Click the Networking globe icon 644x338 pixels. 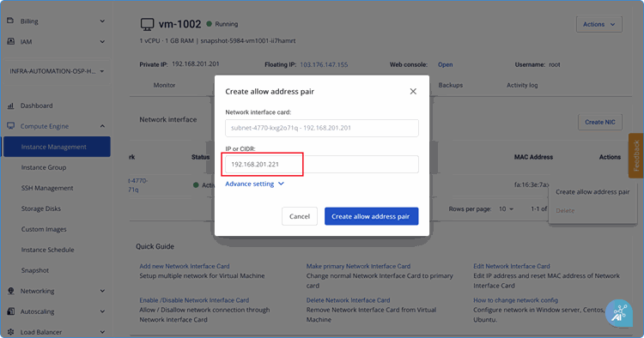[x=10, y=291]
